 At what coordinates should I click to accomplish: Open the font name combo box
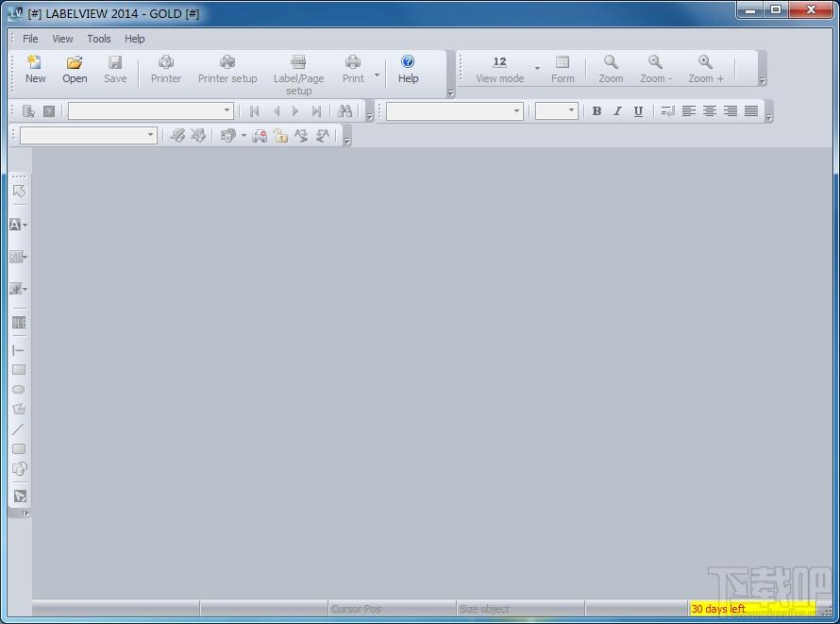[x=455, y=111]
